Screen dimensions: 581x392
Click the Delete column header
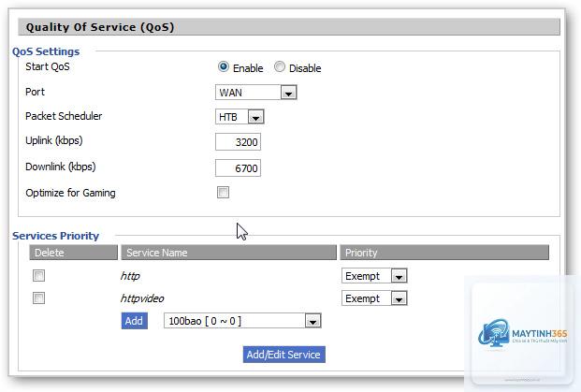(73, 253)
